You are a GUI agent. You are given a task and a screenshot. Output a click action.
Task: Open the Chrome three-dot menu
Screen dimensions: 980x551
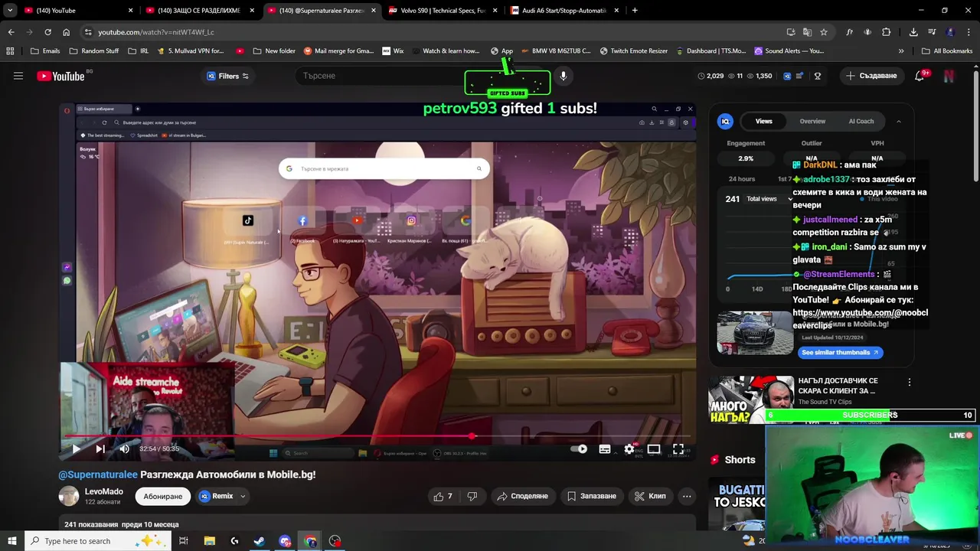tap(969, 32)
